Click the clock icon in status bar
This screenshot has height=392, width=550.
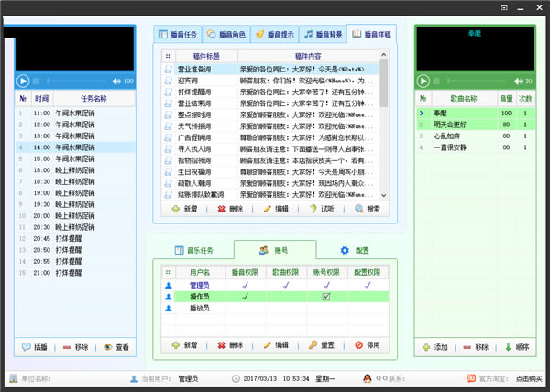pyautogui.click(x=236, y=378)
